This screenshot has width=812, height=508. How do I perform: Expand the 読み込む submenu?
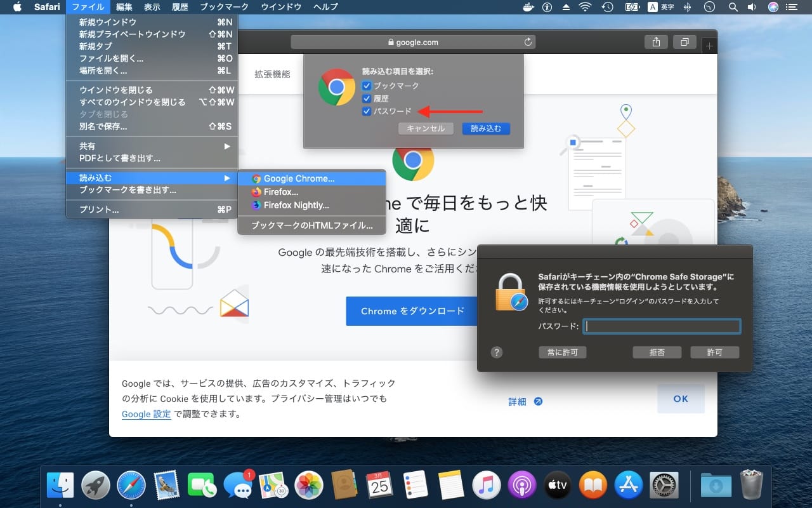pyautogui.click(x=152, y=178)
